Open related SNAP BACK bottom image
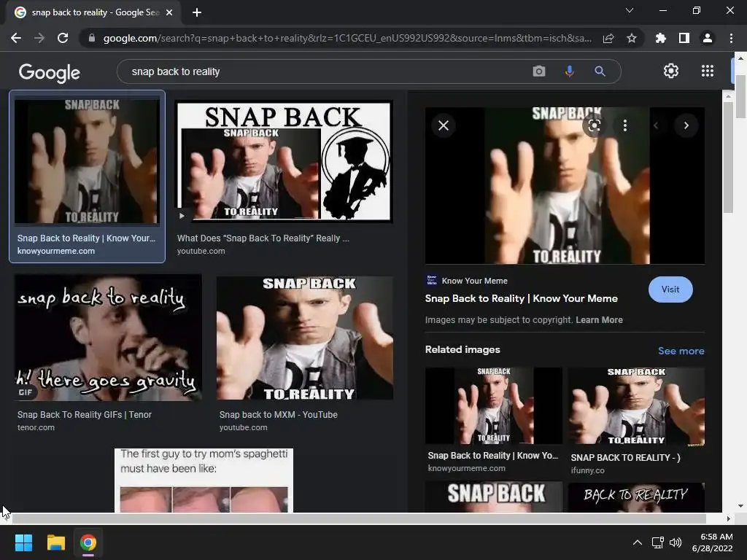The width and height of the screenshot is (747, 560). (494, 497)
